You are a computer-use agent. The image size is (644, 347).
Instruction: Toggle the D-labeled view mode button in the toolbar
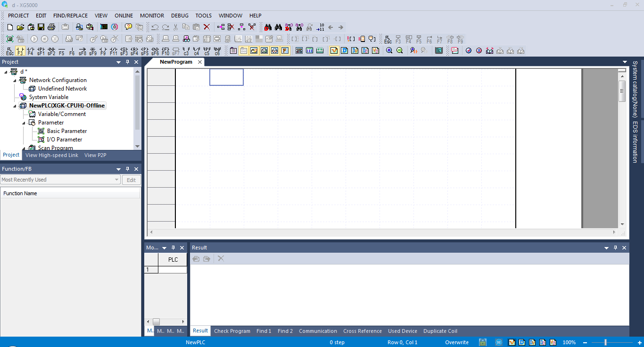pyautogui.click(x=344, y=50)
